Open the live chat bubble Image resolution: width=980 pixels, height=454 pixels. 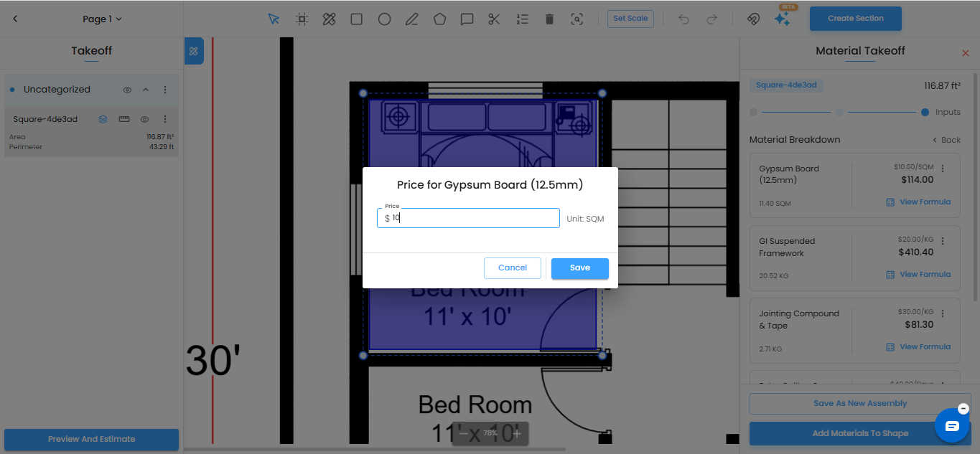coord(952,426)
